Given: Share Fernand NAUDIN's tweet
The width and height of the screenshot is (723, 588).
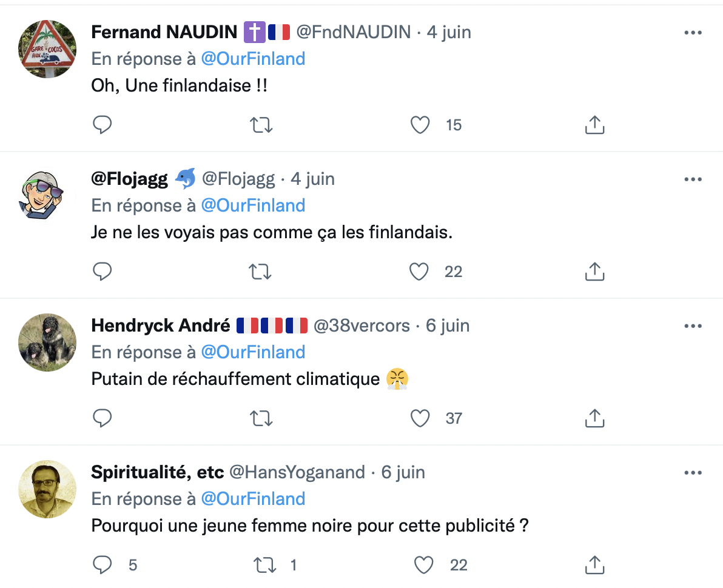Looking at the screenshot, I should tap(594, 125).
